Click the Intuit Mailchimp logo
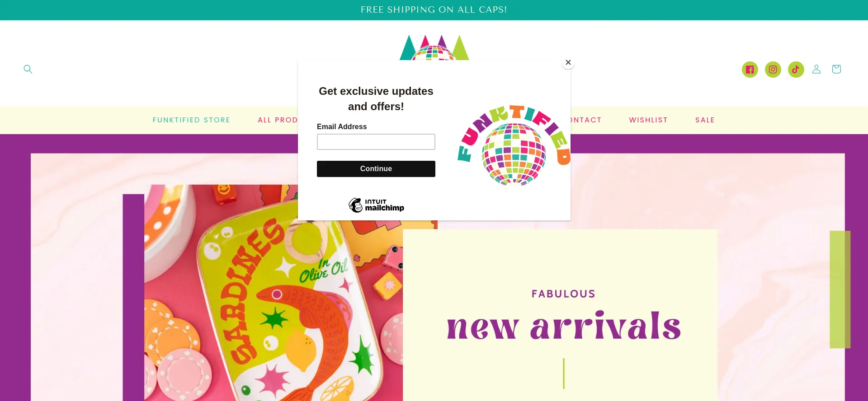The height and width of the screenshot is (401, 868). tap(376, 205)
